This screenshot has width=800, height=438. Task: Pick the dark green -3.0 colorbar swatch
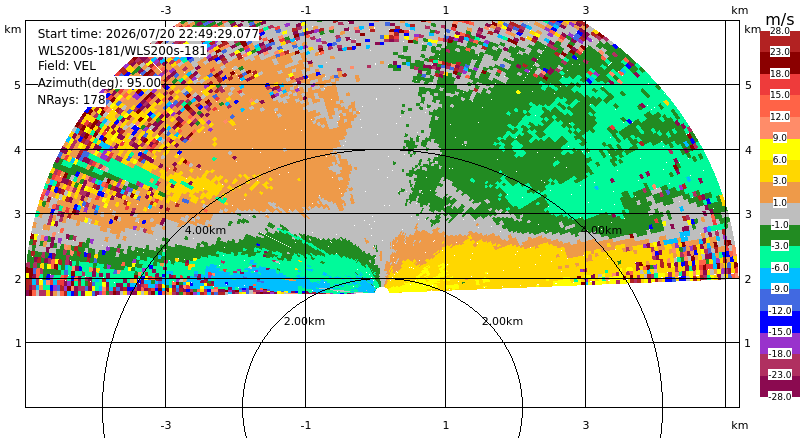click(x=780, y=235)
